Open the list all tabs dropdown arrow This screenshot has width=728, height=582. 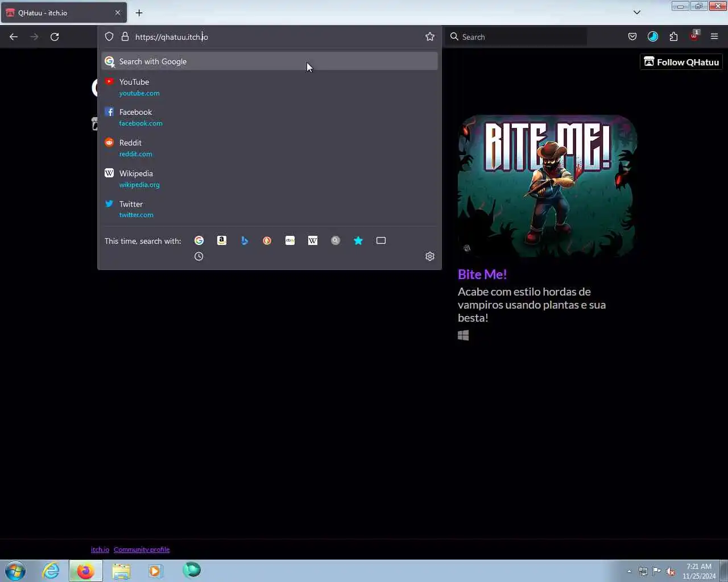point(637,13)
